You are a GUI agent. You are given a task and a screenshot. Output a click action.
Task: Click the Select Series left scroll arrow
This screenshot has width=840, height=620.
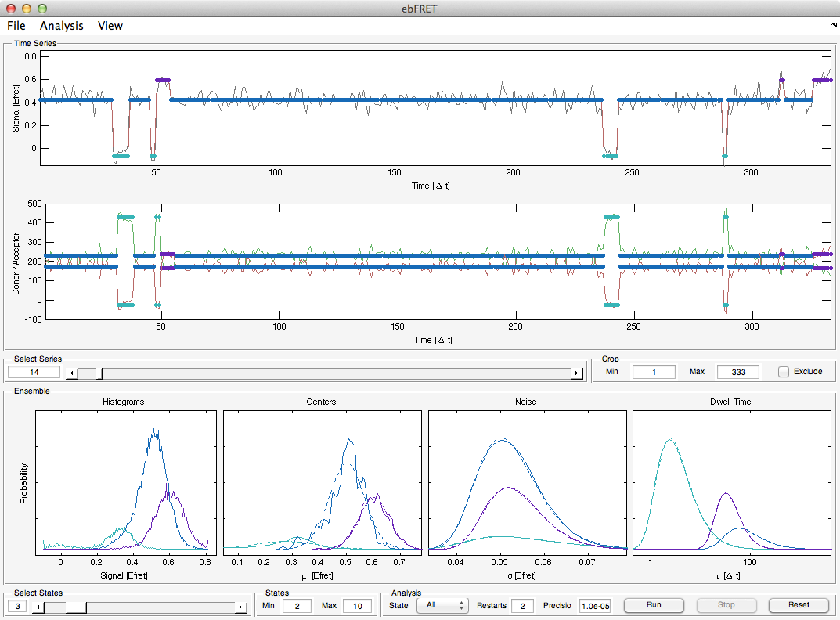pyautogui.click(x=72, y=373)
